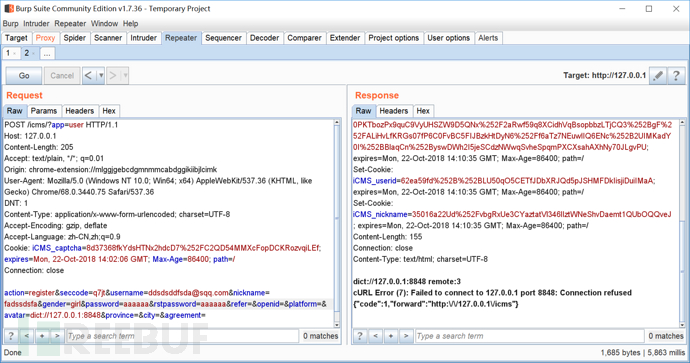The width and height of the screenshot is (690, 363).
Task: Open the Alerts tab
Action: pyautogui.click(x=488, y=38)
